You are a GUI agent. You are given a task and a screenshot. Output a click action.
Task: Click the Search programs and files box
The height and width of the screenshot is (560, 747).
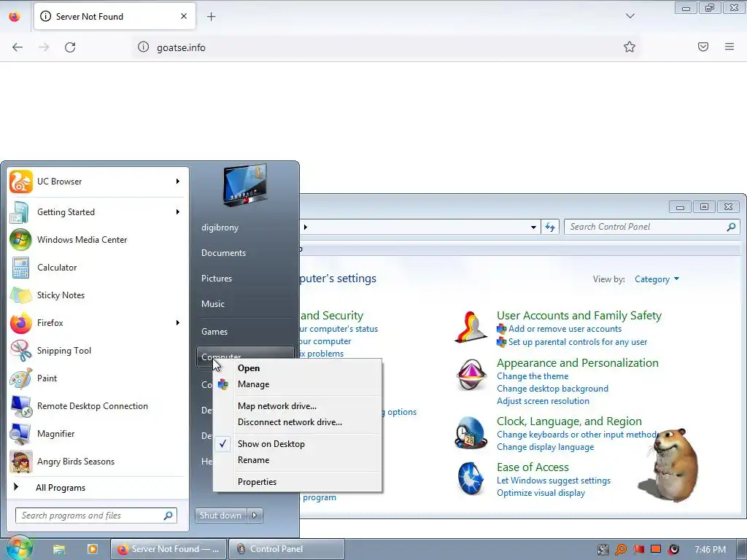tap(96, 516)
